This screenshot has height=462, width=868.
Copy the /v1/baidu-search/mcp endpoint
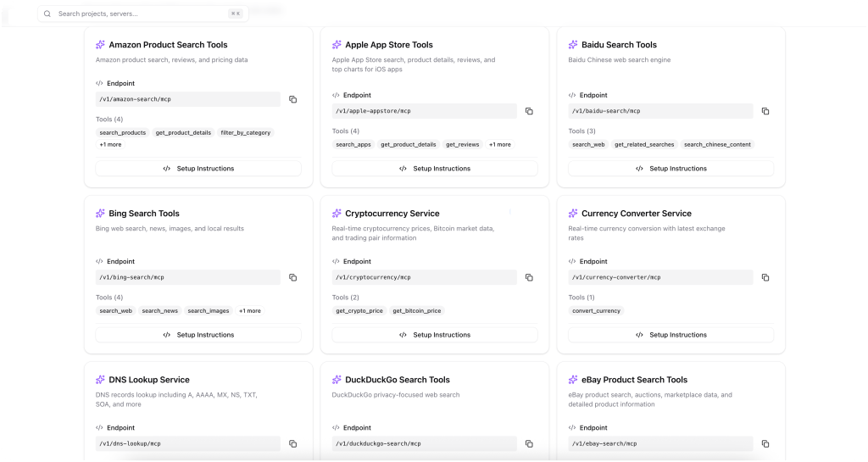click(x=765, y=111)
